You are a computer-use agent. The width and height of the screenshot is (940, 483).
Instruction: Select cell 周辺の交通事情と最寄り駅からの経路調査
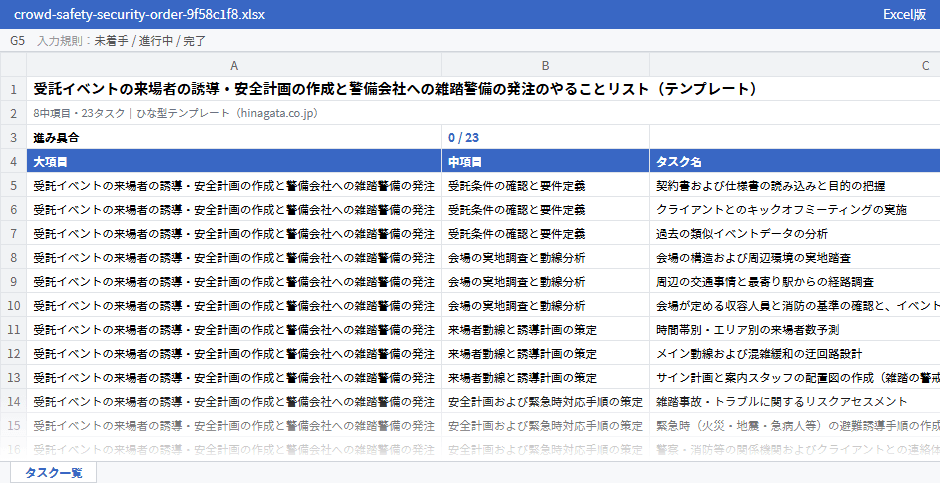(x=794, y=282)
